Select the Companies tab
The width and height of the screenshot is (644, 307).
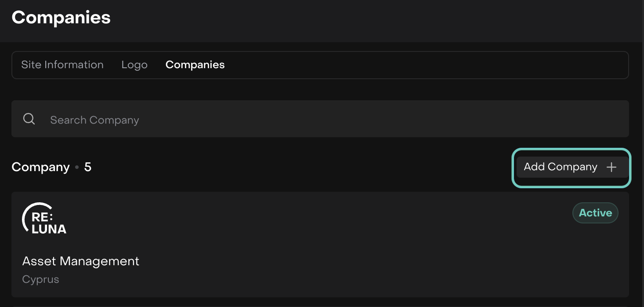pyautogui.click(x=195, y=65)
